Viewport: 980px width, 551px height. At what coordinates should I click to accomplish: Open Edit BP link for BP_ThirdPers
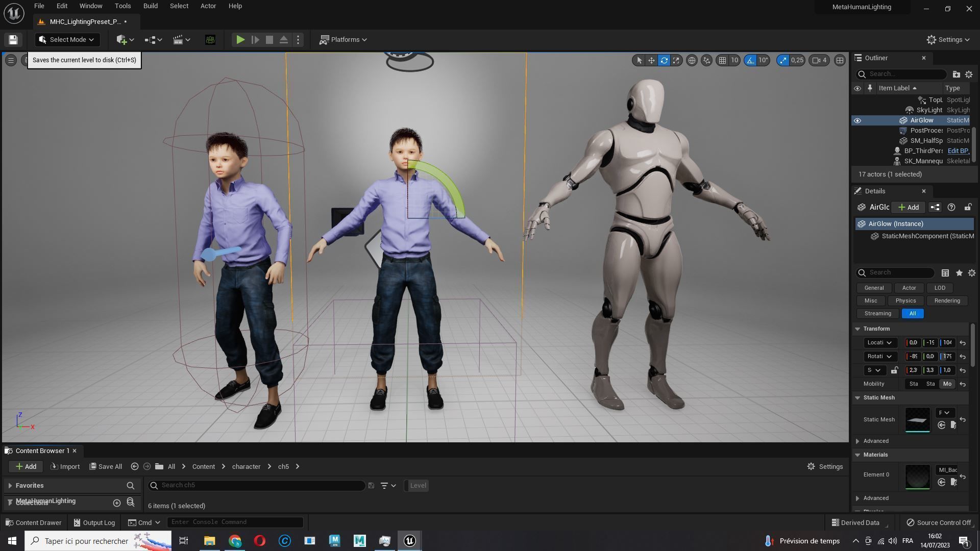pyautogui.click(x=958, y=151)
